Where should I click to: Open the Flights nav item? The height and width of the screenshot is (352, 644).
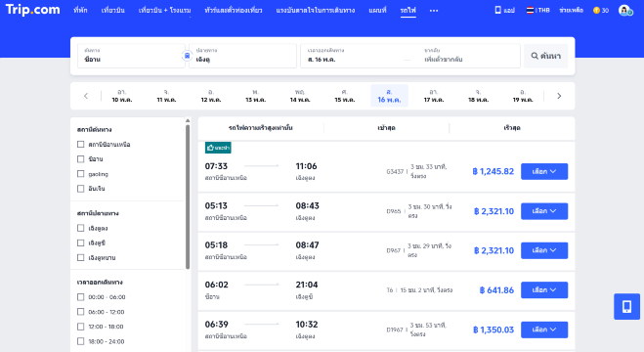coord(113,11)
